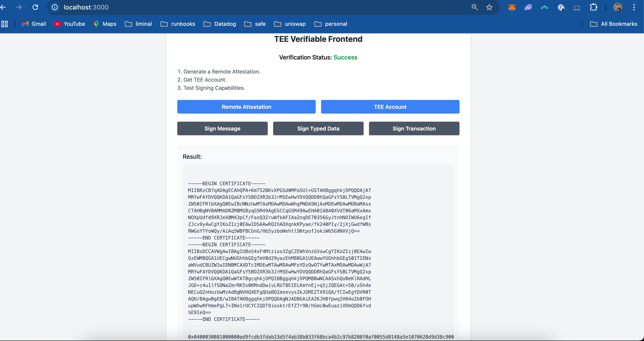This screenshot has height=341, width=644.
Task: Click the Sign Transaction button
Action: (x=414, y=128)
